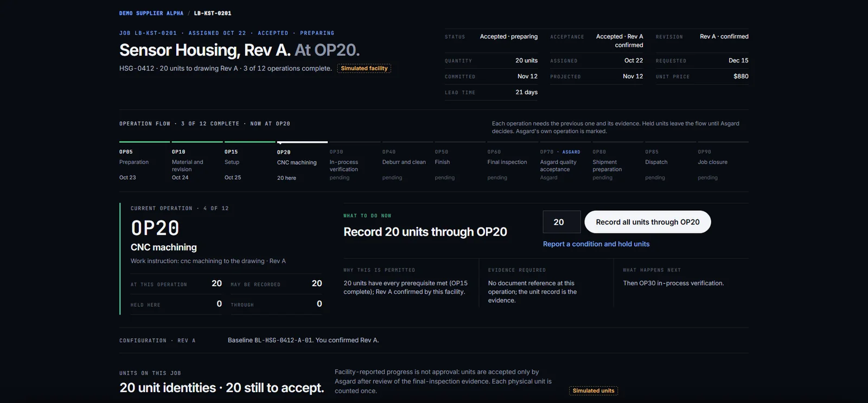Click the Simulated units badge

pos(593,391)
